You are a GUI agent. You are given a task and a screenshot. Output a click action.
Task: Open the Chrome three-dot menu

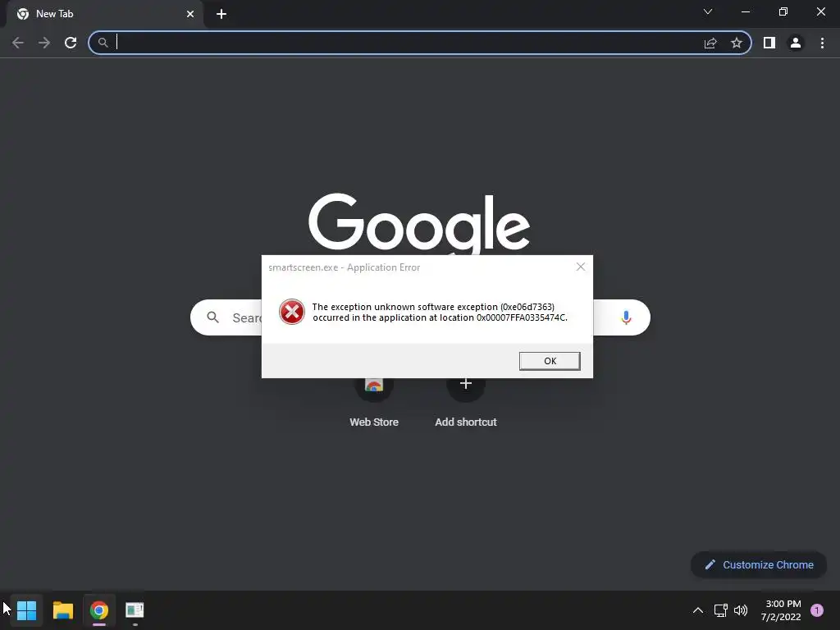pyautogui.click(x=822, y=43)
